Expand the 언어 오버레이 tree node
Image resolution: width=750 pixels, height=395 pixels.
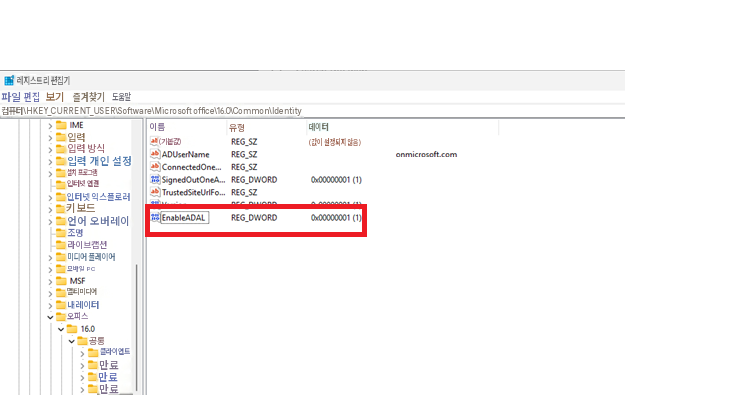[x=50, y=221]
